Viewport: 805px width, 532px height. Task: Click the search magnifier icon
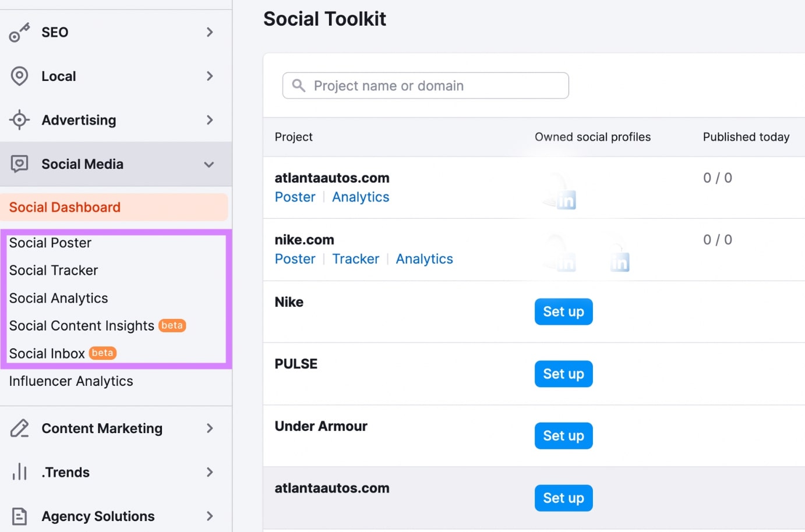(x=299, y=86)
